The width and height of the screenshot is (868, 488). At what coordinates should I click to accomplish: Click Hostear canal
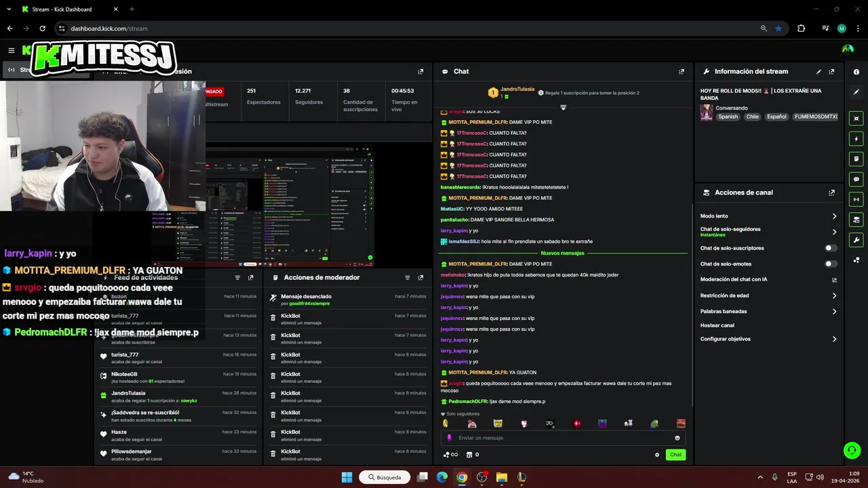(717, 325)
